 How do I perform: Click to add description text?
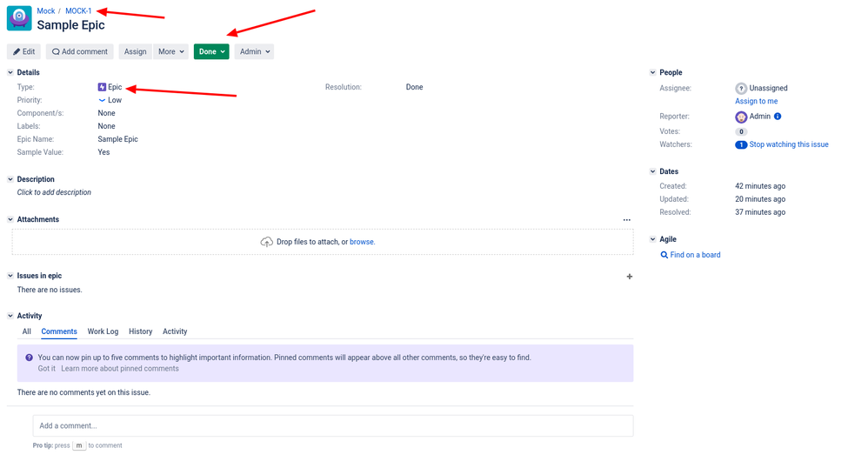pos(54,193)
